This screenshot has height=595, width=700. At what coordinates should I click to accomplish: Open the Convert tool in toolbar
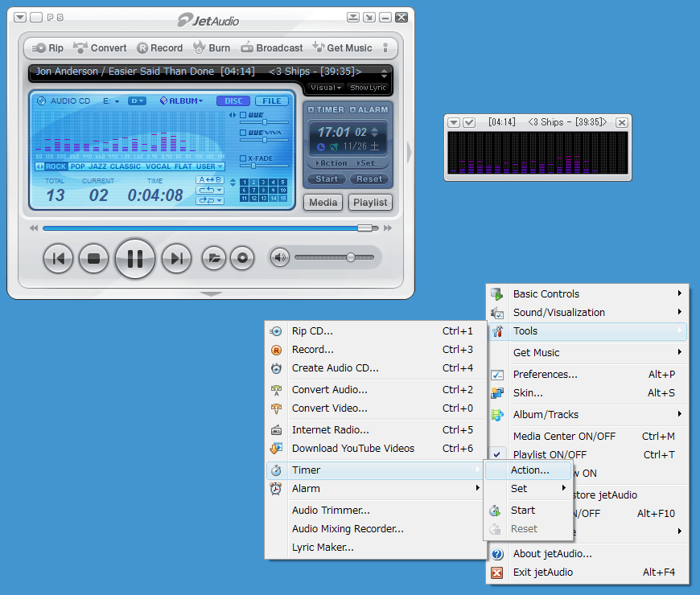click(100, 47)
